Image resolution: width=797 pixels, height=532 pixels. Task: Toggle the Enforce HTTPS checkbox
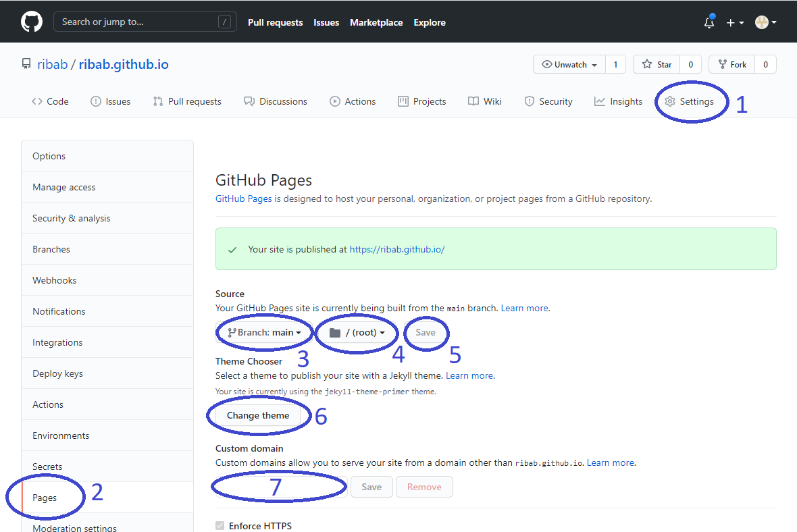pyautogui.click(x=220, y=525)
